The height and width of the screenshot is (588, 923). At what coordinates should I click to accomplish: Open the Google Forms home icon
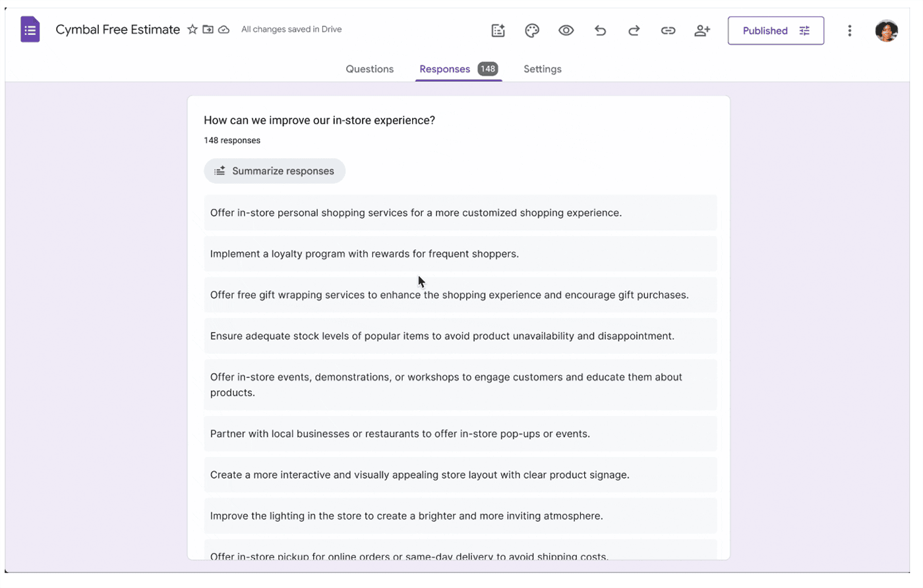30,30
